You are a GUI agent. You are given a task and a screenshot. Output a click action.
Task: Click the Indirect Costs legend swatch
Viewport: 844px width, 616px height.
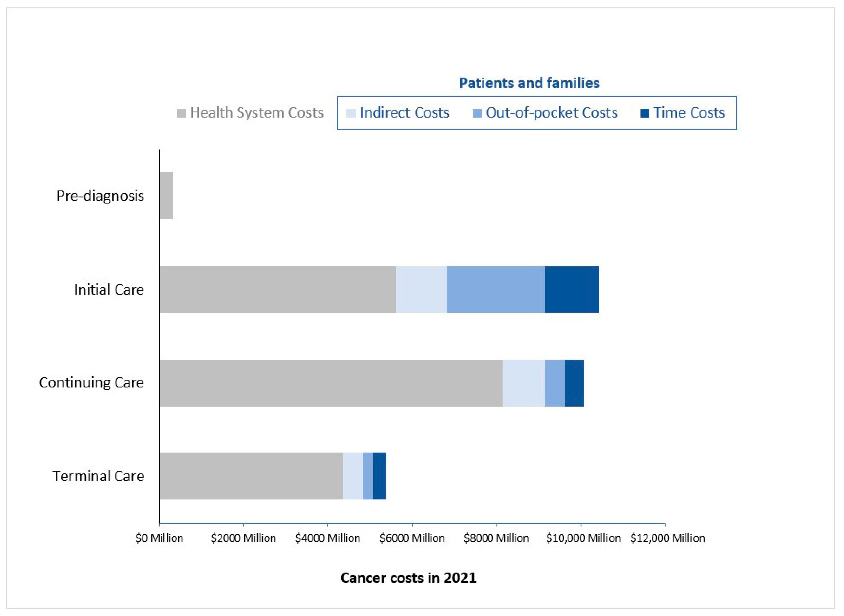tap(351, 113)
